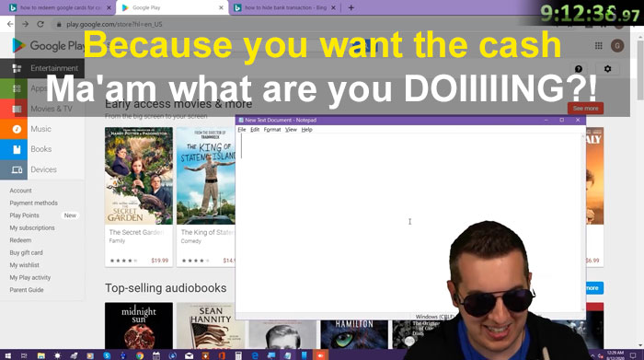This screenshot has height=360, width=644.
Task: Open Task View on the taskbar
Action: (x=24, y=355)
